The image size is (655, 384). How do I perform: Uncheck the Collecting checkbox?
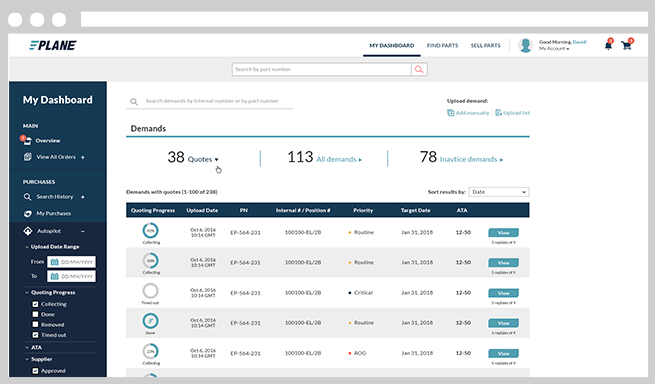(x=35, y=304)
